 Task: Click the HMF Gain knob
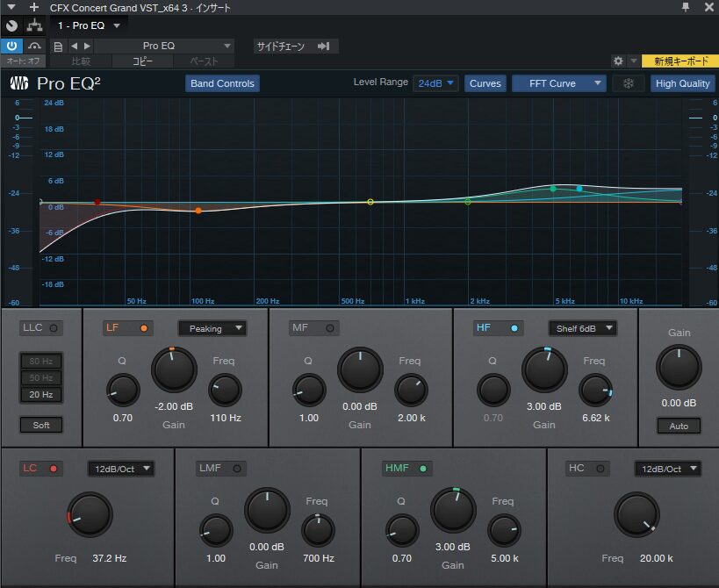point(453,510)
